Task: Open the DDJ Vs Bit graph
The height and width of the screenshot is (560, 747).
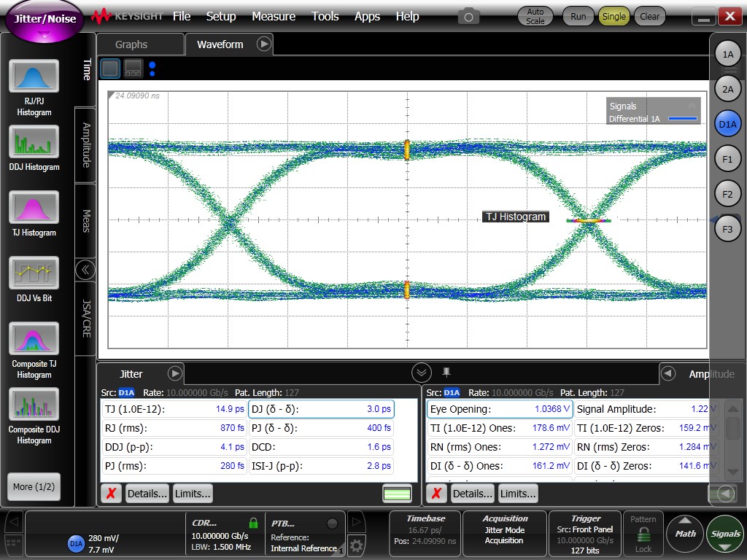Action: 34,273
